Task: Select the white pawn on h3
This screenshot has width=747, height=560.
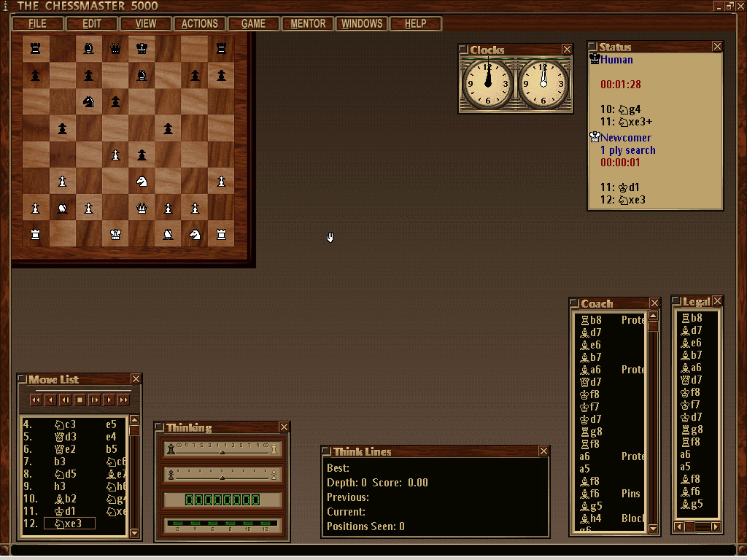Action: point(221,181)
